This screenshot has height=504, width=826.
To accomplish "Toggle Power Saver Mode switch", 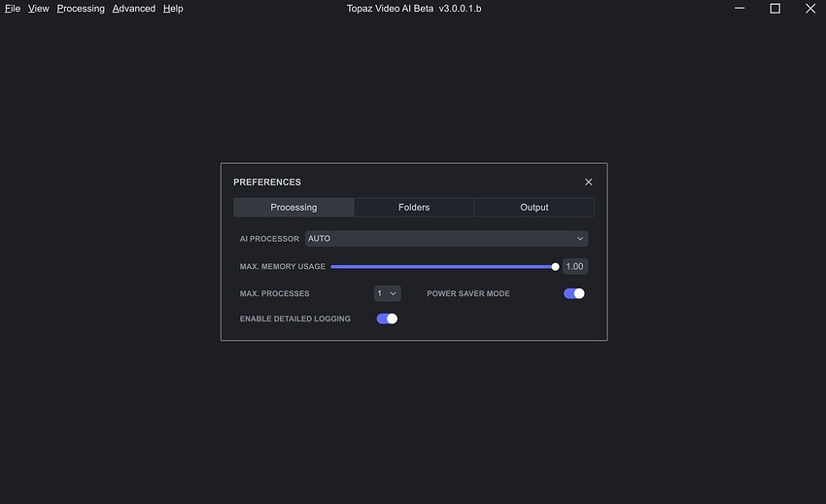I will pos(573,293).
